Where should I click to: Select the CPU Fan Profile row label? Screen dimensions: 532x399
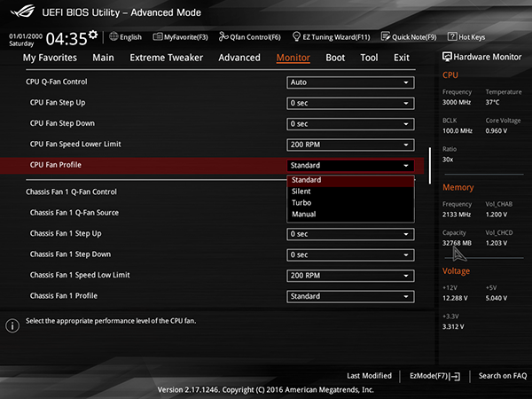[x=56, y=165]
